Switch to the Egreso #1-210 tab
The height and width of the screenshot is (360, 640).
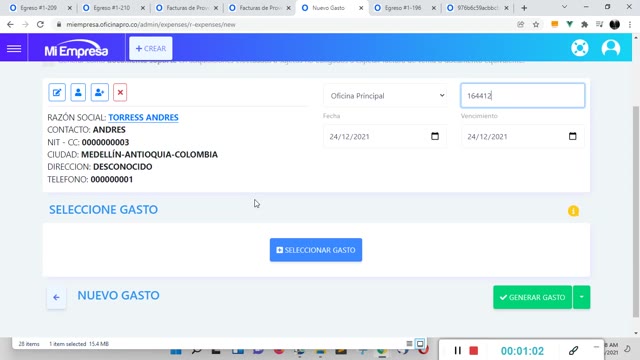112,8
